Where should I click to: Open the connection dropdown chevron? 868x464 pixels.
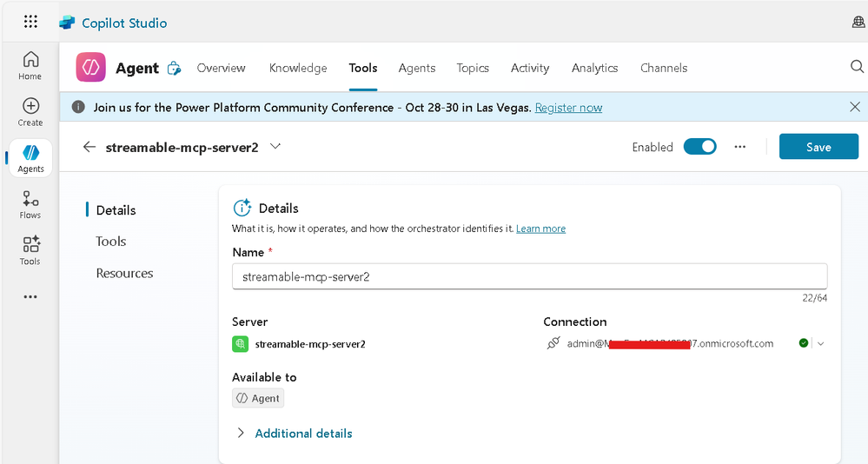coord(821,343)
